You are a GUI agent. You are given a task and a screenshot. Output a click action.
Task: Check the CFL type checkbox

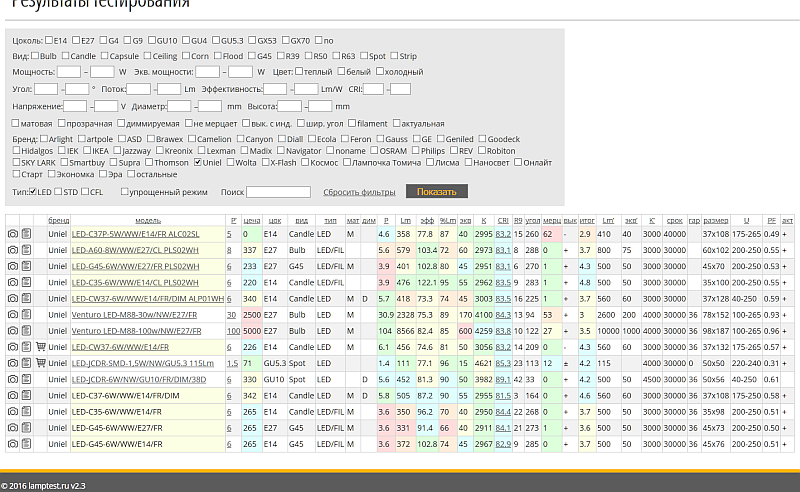point(85,191)
